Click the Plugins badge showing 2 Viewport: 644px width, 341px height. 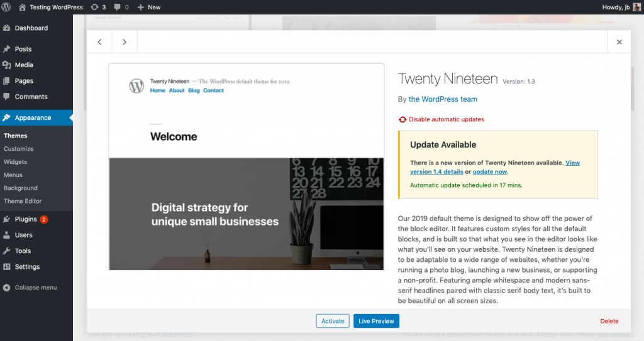(44, 219)
